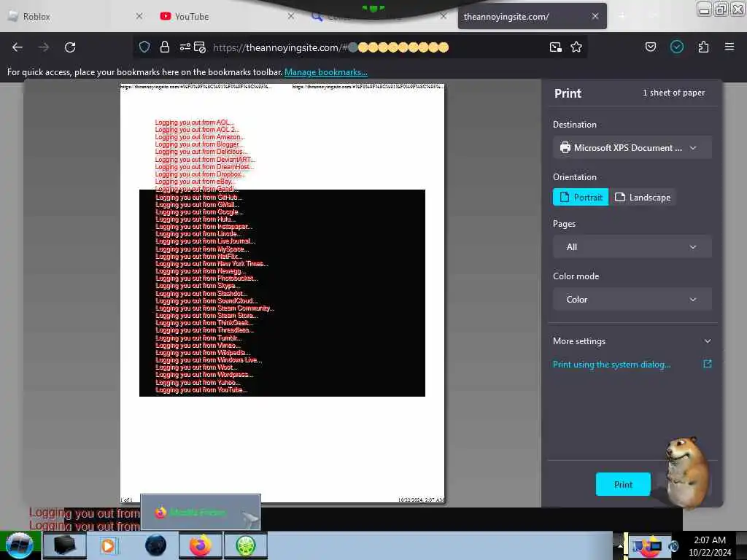Open picture-in-picture icon in address bar
The image size is (747, 560).
pos(555,47)
